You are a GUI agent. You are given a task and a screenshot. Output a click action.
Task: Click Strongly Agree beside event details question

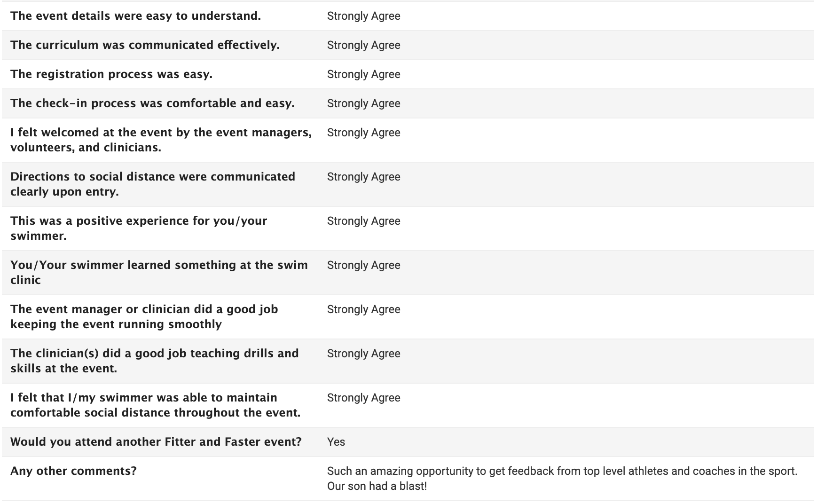tap(364, 16)
